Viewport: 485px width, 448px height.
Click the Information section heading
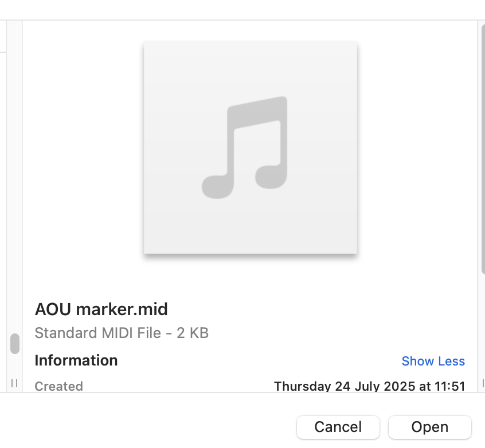click(x=76, y=360)
